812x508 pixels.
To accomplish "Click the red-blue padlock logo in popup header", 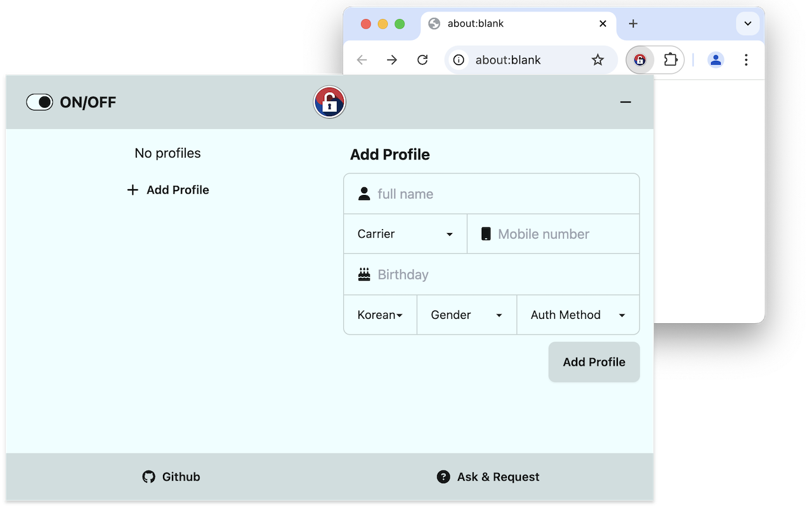I will [329, 102].
